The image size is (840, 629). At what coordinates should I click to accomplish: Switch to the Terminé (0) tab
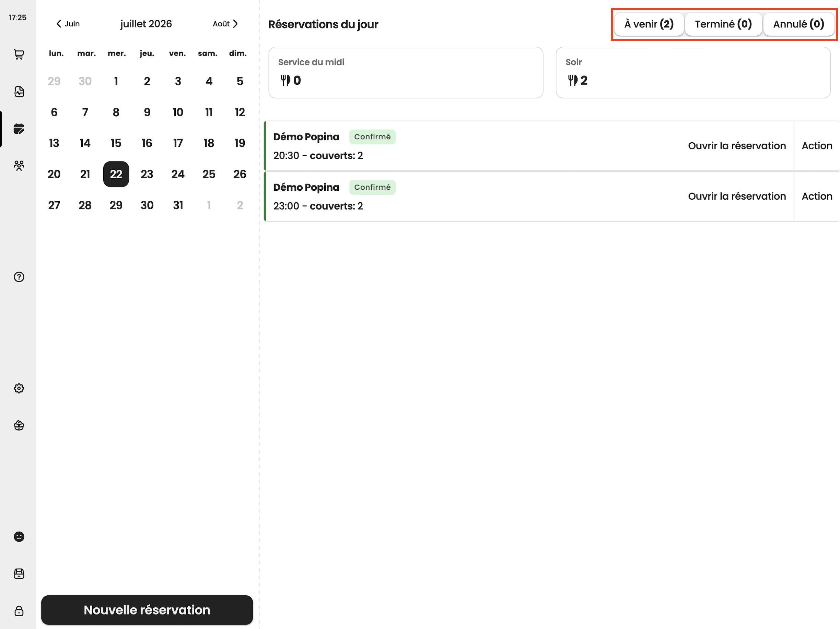[x=723, y=24]
